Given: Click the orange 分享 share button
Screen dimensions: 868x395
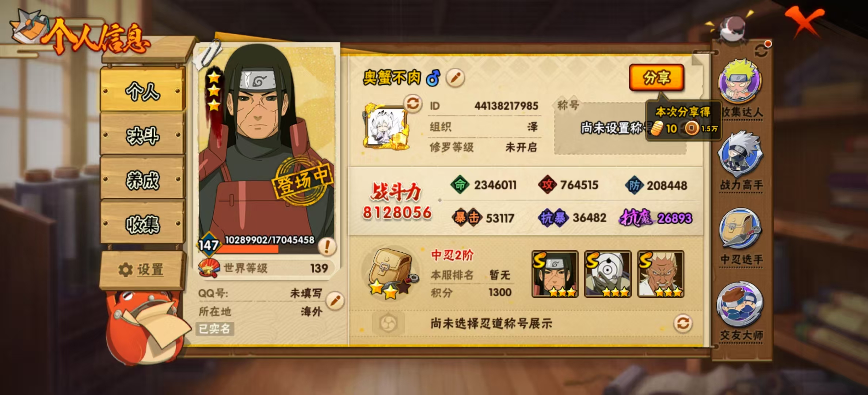Looking at the screenshot, I should tap(656, 78).
